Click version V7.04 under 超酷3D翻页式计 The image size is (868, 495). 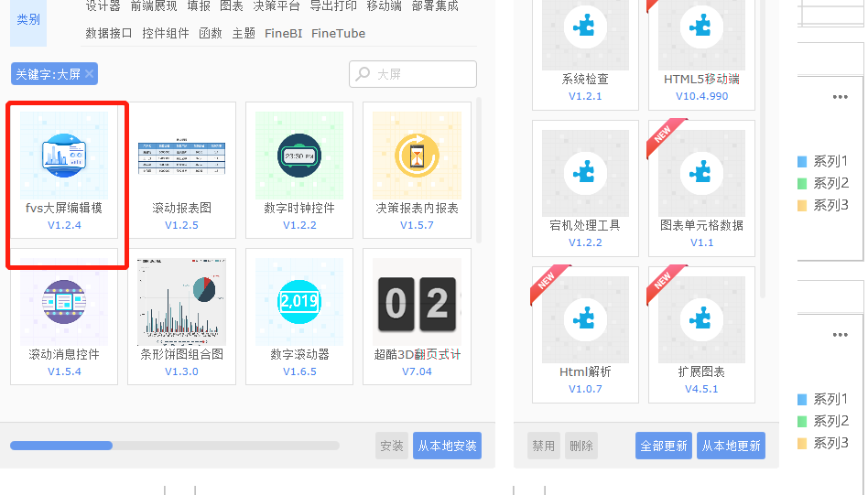[417, 371]
